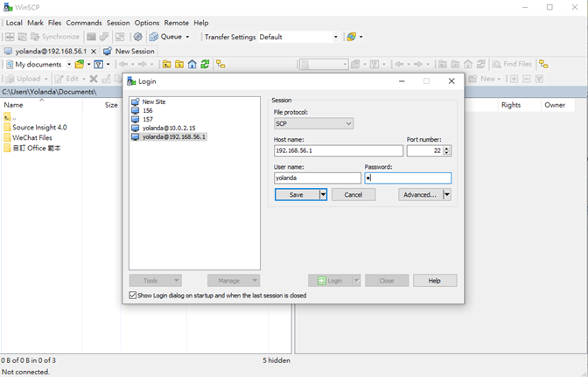Screen dimensions: 588x377
Task: Toggle Show Login dialog on startup checkbox
Action: tap(133, 296)
